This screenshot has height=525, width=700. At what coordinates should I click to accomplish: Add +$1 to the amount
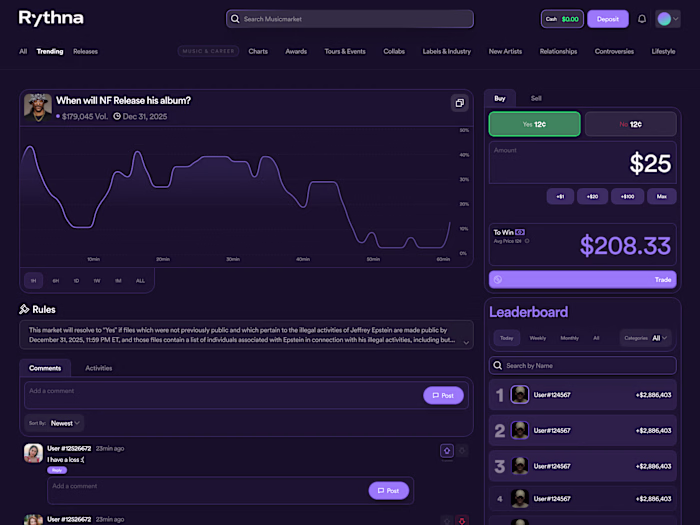(x=560, y=196)
